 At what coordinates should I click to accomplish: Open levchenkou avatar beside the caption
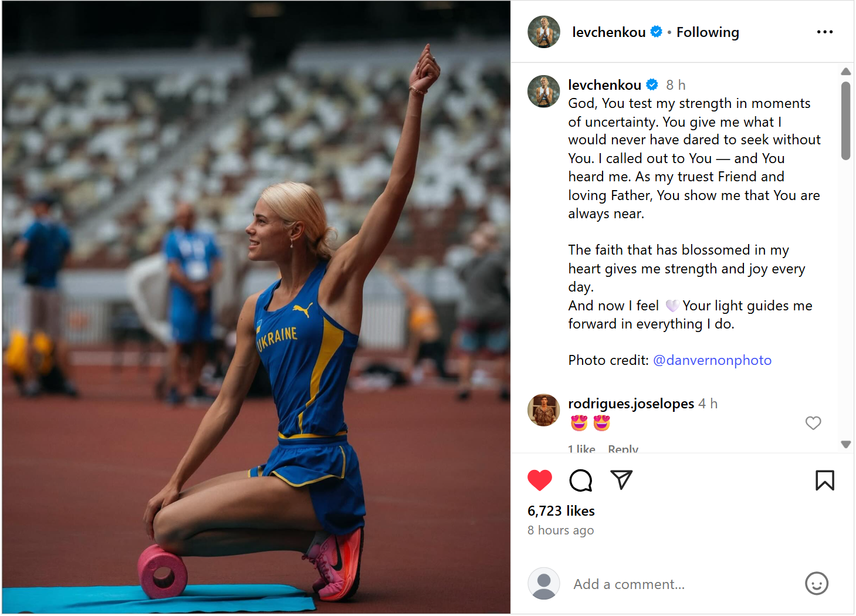click(x=543, y=92)
